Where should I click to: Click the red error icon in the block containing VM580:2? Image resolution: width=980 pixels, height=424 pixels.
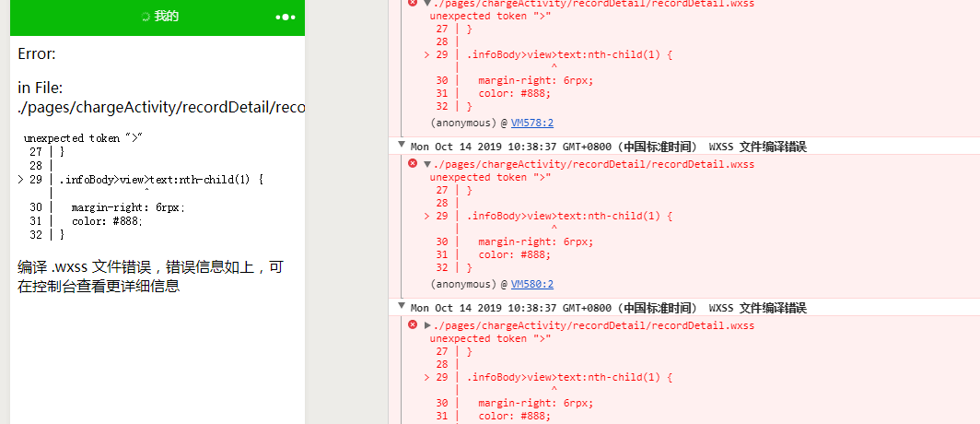413,164
